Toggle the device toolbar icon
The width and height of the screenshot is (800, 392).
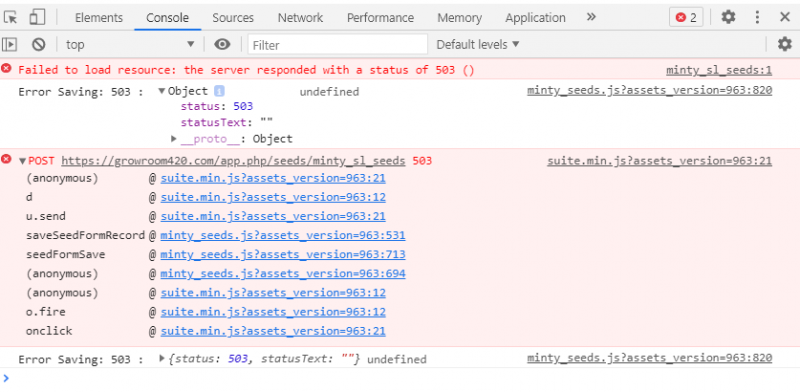[x=37, y=17]
